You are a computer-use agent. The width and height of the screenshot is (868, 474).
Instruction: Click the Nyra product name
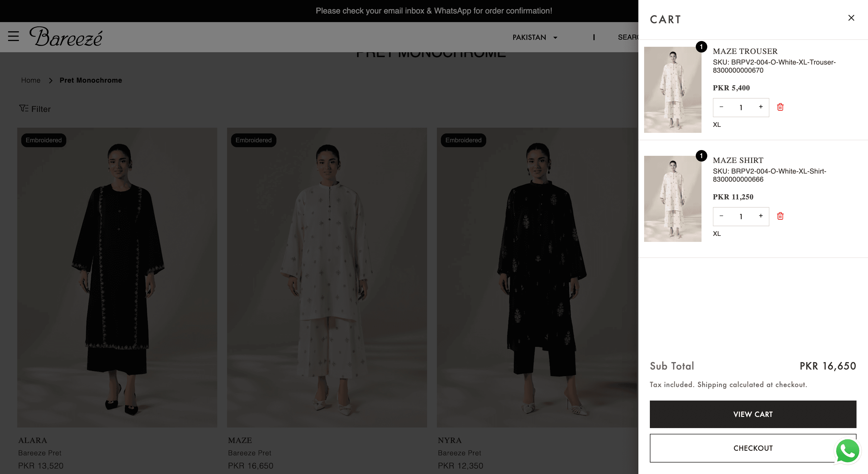tap(450, 440)
